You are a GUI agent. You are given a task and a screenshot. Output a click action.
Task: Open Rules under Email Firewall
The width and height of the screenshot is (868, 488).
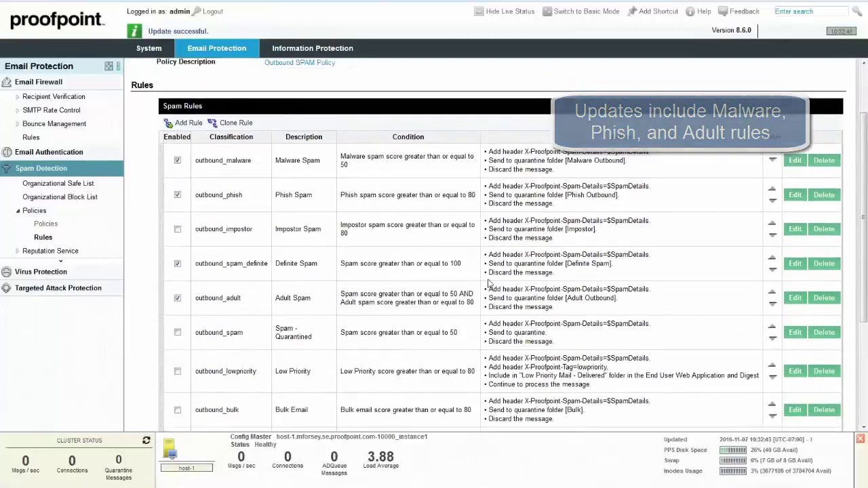31,137
